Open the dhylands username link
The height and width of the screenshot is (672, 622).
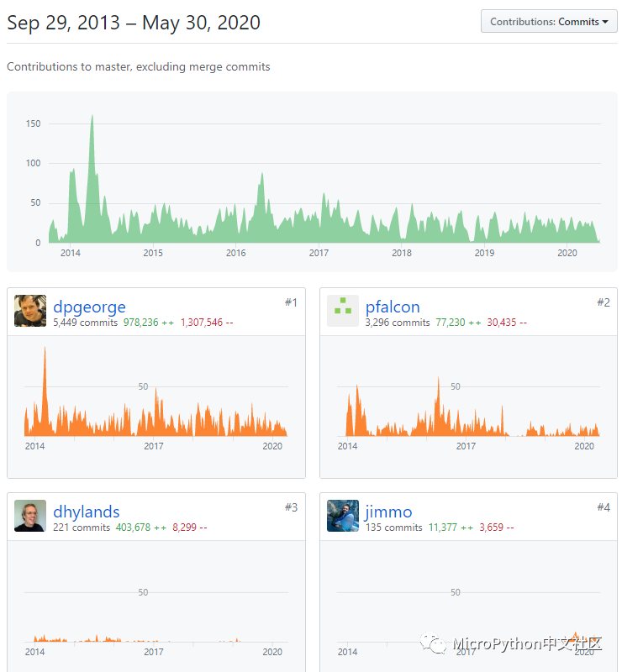point(87,512)
